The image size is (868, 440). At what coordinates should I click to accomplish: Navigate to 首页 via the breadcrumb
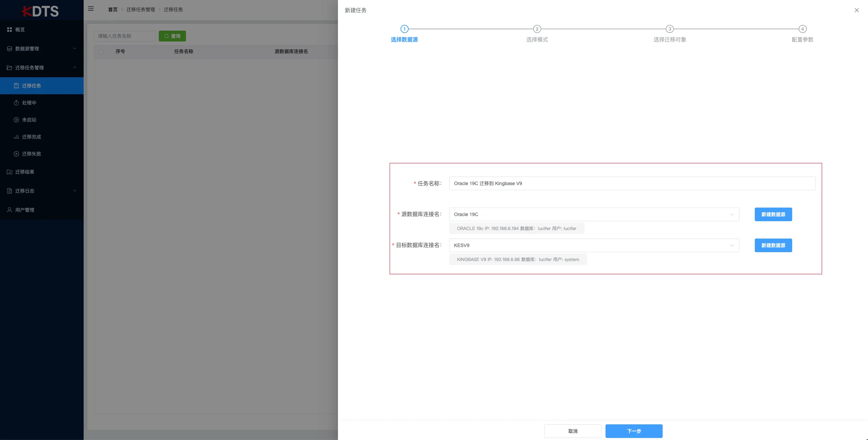(x=113, y=10)
